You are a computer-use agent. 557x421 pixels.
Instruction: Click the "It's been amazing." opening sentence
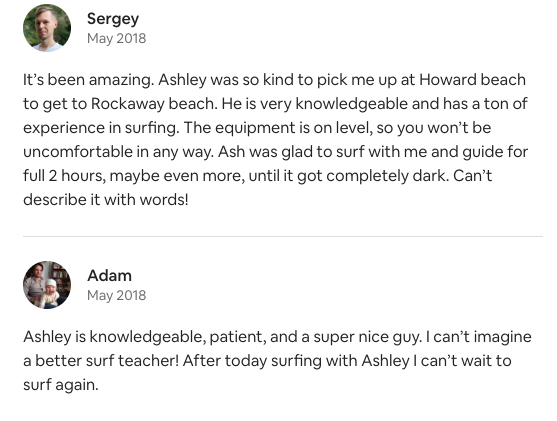click(x=89, y=80)
